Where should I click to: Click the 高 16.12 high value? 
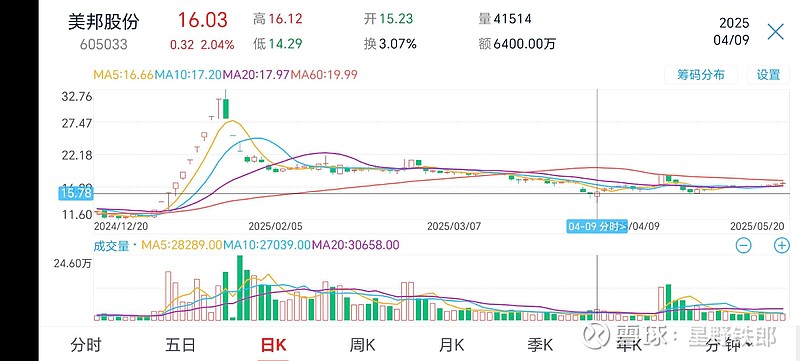point(278,19)
